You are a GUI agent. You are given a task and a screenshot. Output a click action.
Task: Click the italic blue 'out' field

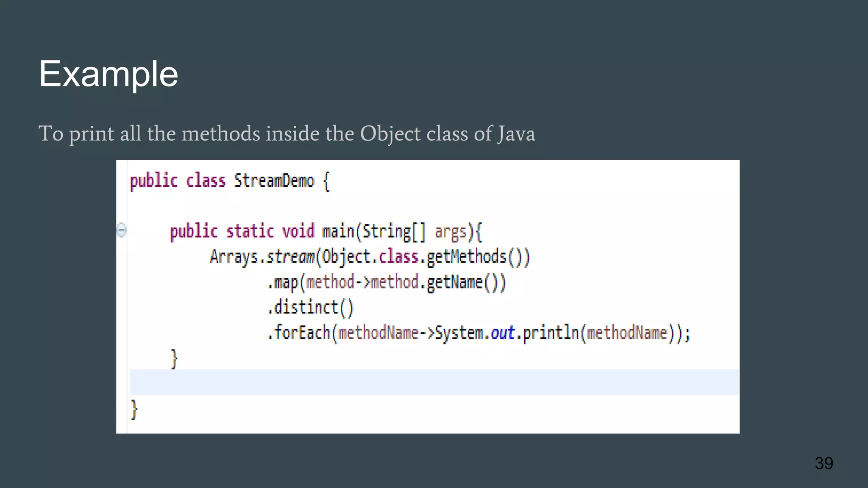(502, 333)
